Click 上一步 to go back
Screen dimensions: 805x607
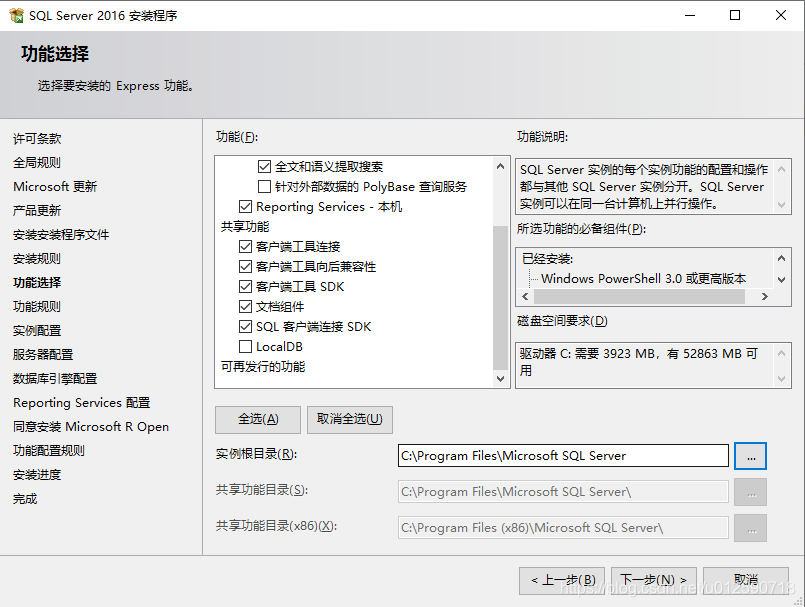coord(561,579)
